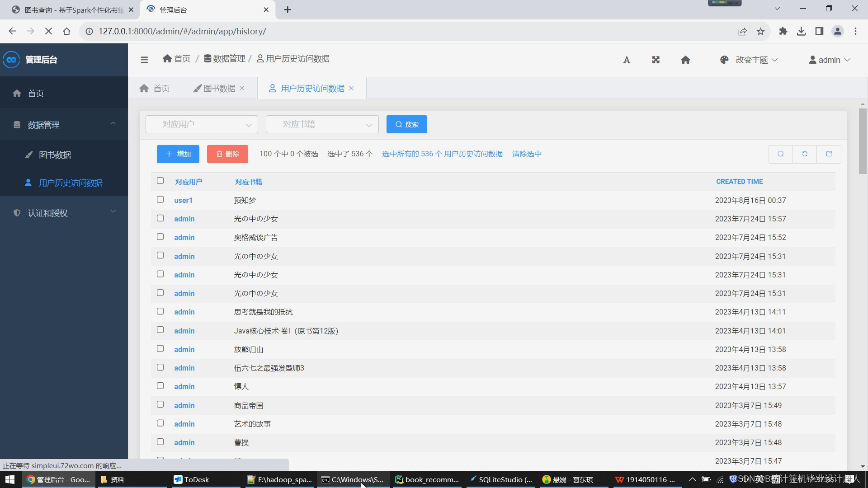The width and height of the screenshot is (868, 488).
Task: Switch to the 首页 tab
Action: (155, 89)
